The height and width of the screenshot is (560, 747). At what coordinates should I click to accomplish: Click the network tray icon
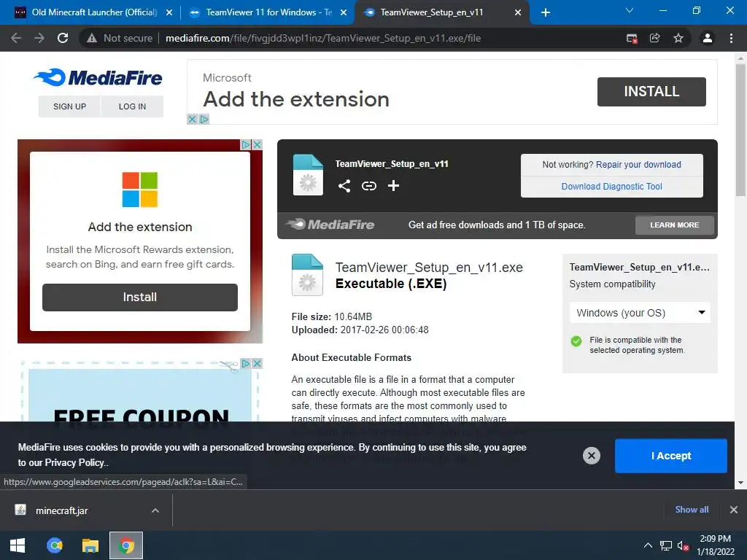coord(665,545)
